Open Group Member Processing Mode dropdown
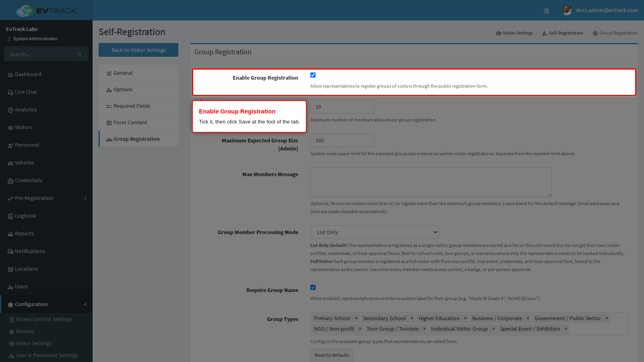644x362 pixels. pos(374,232)
